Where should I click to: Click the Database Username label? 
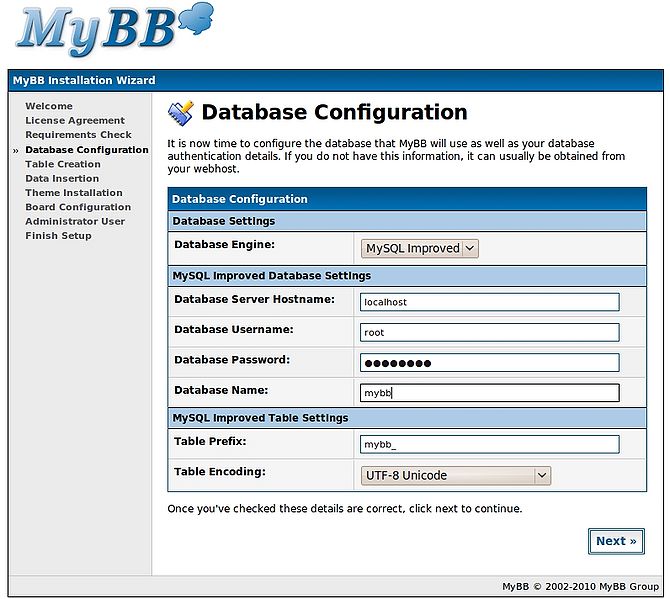[234, 330]
